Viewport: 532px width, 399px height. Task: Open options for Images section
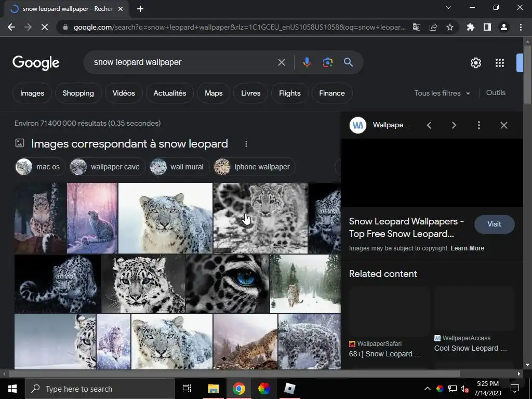(x=246, y=144)
